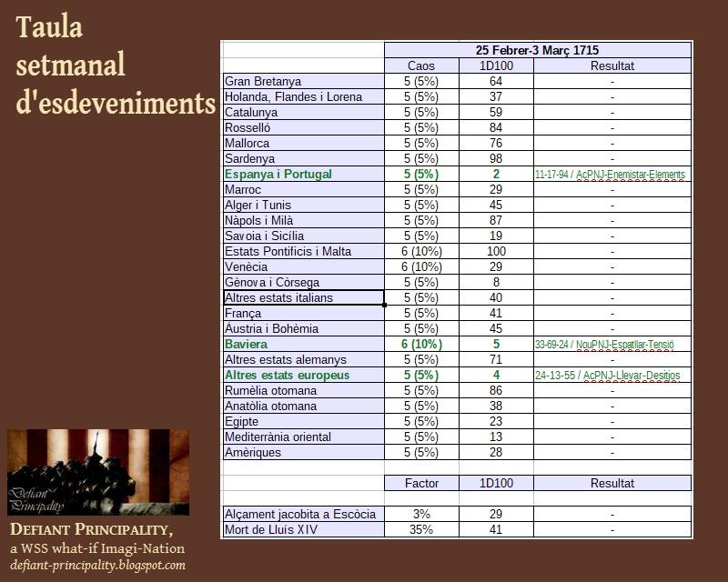Select the "Rosselló" cell

tap(304, 127)
